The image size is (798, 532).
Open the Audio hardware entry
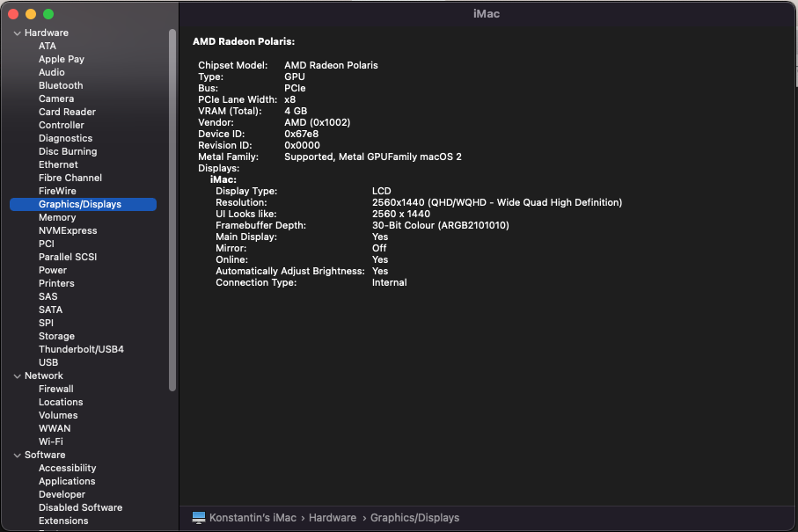click(x=51, y=72)
